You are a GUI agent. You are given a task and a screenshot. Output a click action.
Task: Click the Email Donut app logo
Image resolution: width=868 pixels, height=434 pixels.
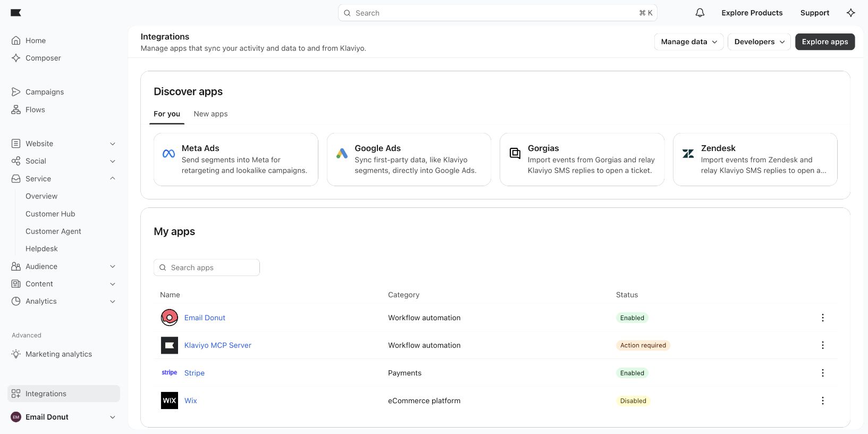170,318
